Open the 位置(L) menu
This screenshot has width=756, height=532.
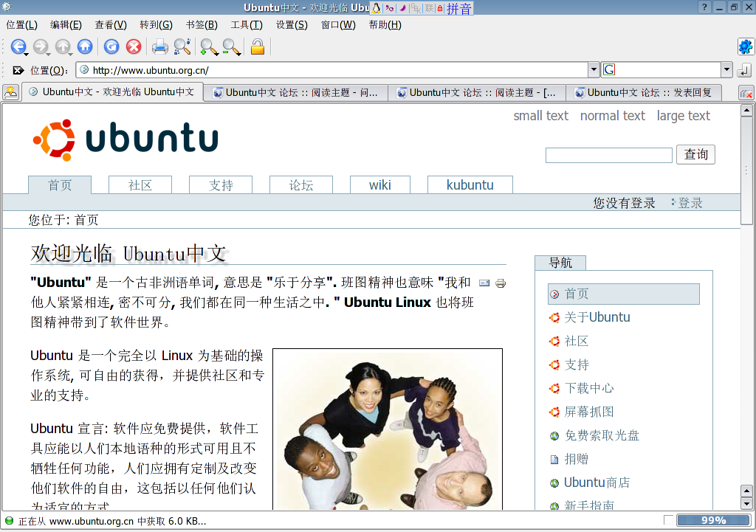pyautogui.click(x=21, y=25)
